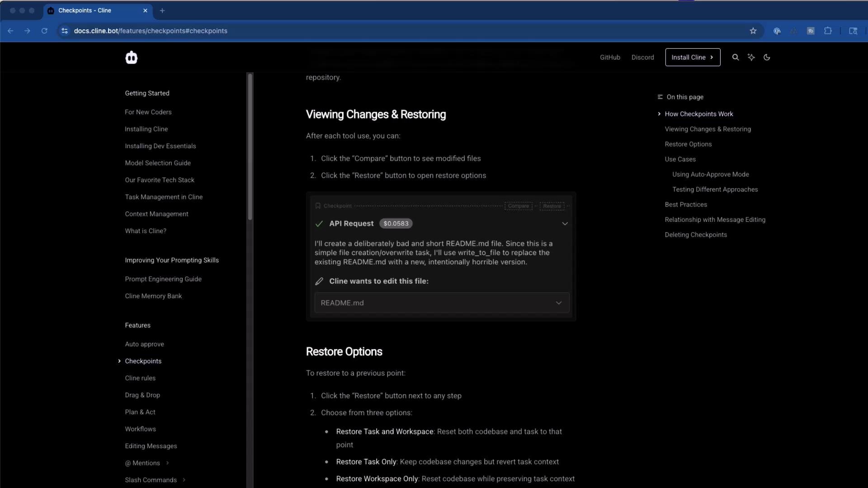Jump to Testing Different Approaches

click(715, 189)
